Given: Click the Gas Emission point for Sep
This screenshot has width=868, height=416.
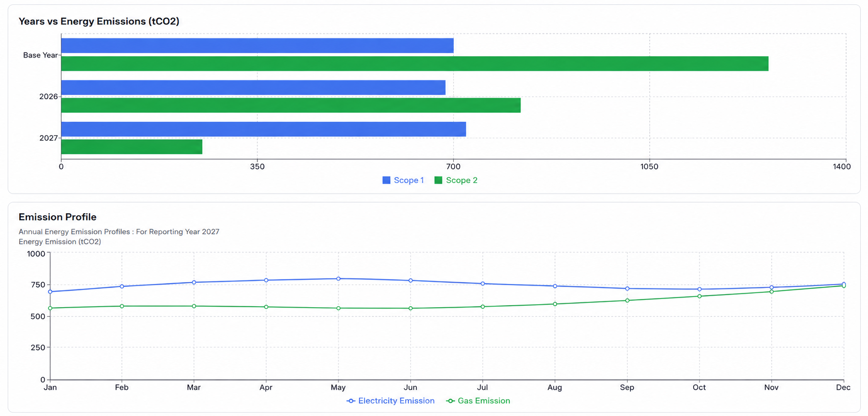Looking at the screenshot, I should pyautogui.click(x=627, y=300).
